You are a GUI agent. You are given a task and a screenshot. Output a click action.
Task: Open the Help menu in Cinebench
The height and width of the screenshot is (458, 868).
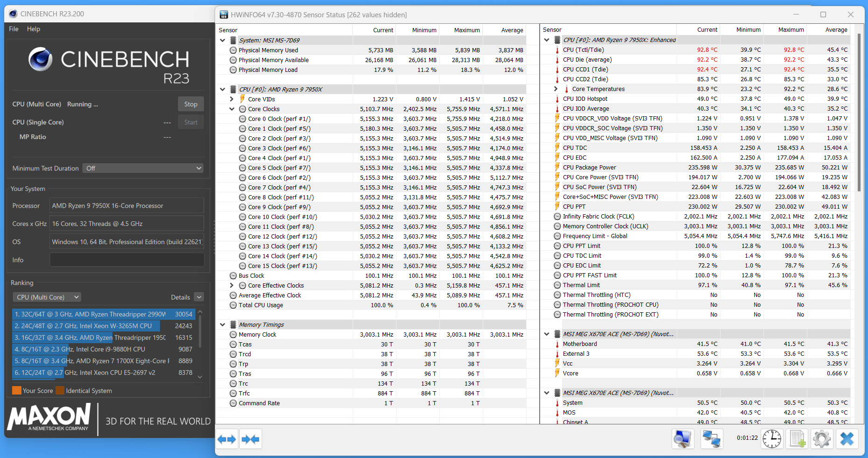click(34, 29)
